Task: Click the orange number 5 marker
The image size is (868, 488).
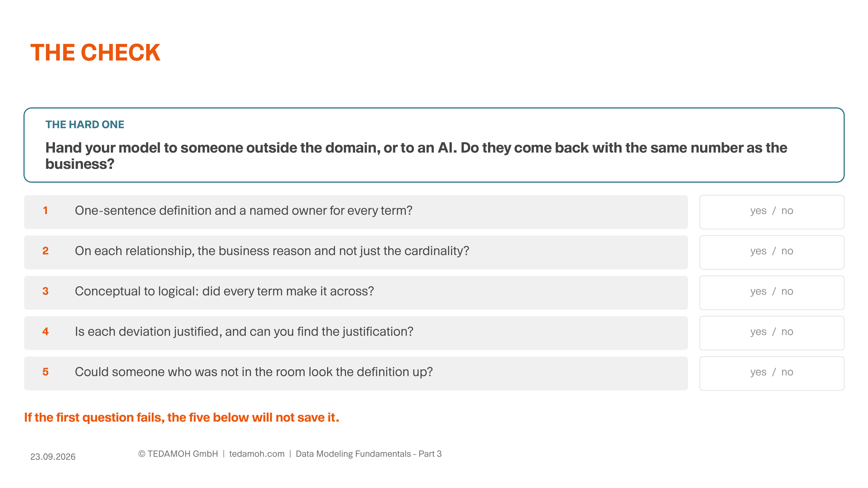Action: coord(45,372)
